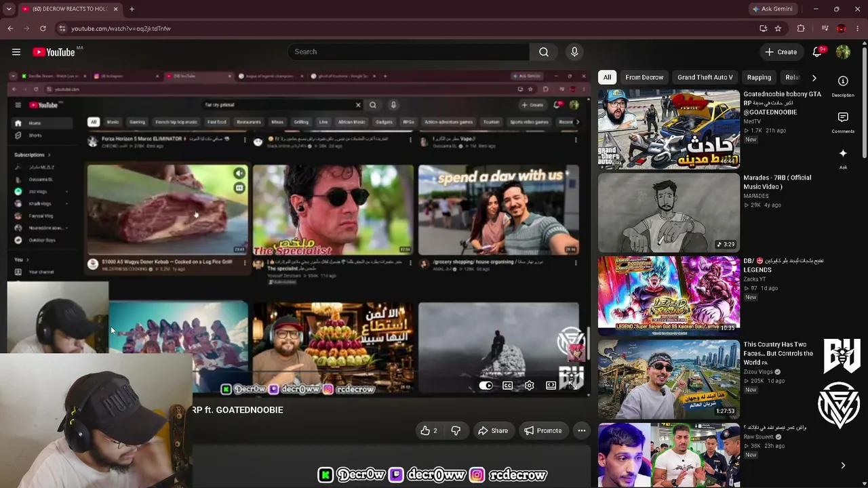This screenshot has width=868, height=488.
Task: Open the Description panel
Action: pos(843,86)
